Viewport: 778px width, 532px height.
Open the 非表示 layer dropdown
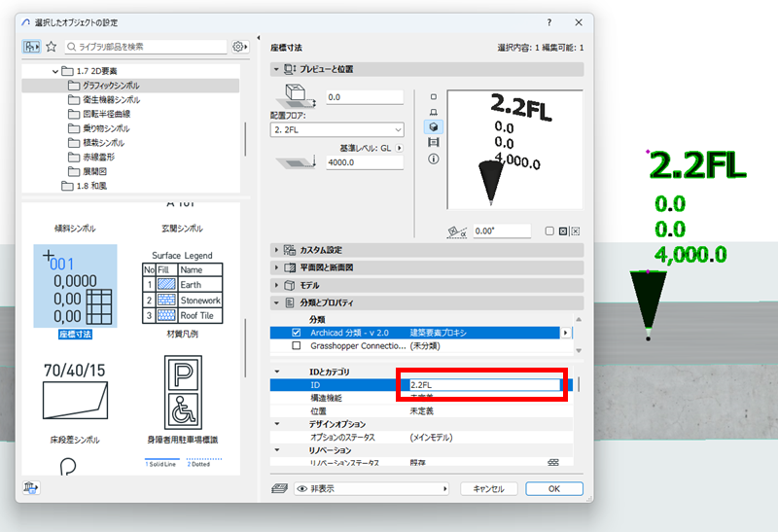tap(371, 489)
